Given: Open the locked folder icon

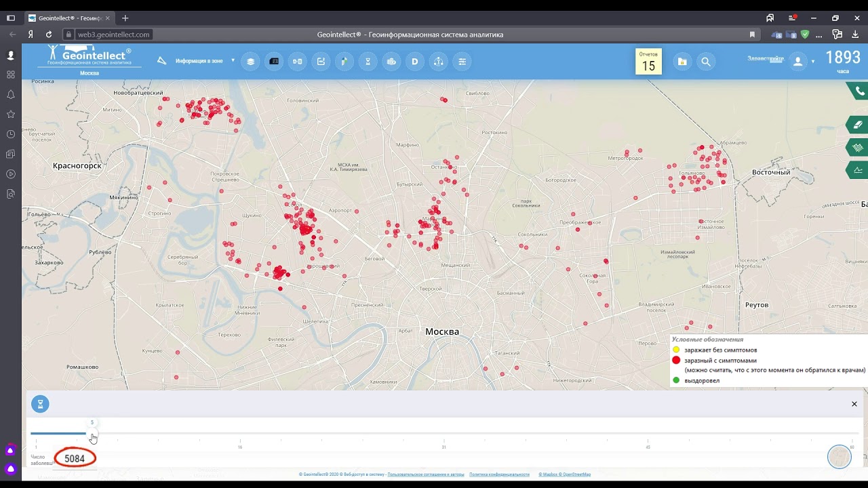Looking at the screenshot, I should [682, 62].
